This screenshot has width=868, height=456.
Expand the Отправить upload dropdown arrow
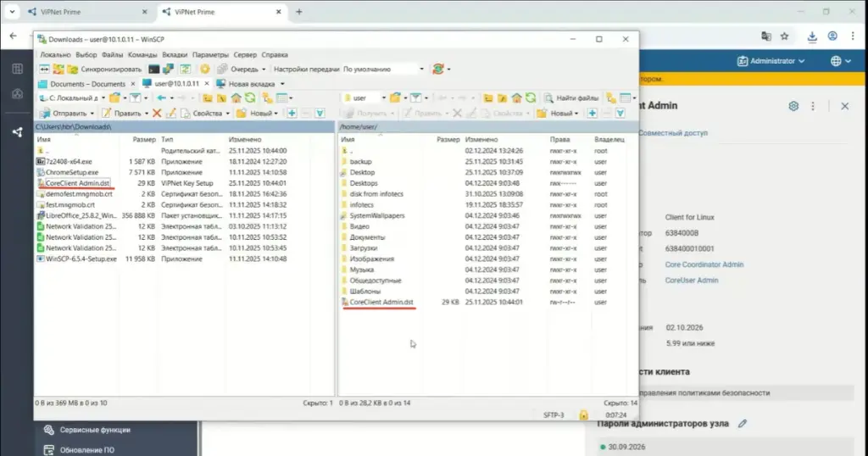coord(92,114)
